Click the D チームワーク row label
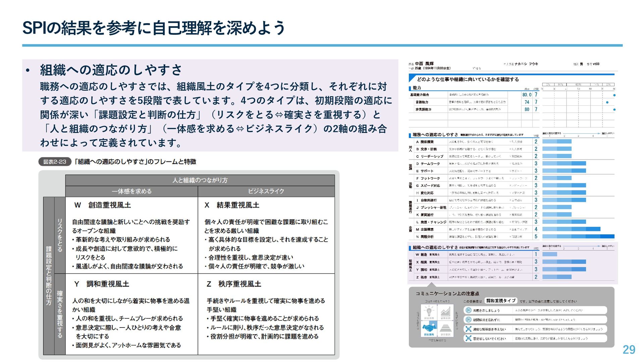 (428, 164)
